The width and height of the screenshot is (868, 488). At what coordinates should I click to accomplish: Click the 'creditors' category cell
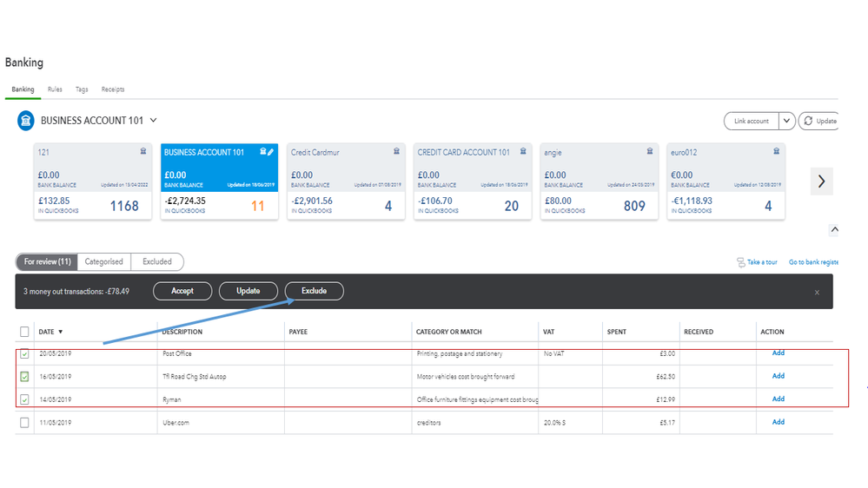(x=429, y=423)
